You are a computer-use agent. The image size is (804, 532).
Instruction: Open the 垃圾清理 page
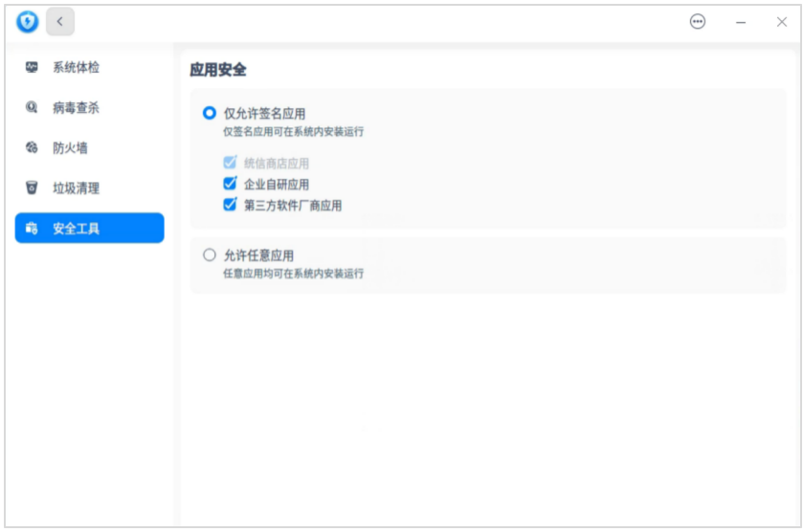coord(76,188)
